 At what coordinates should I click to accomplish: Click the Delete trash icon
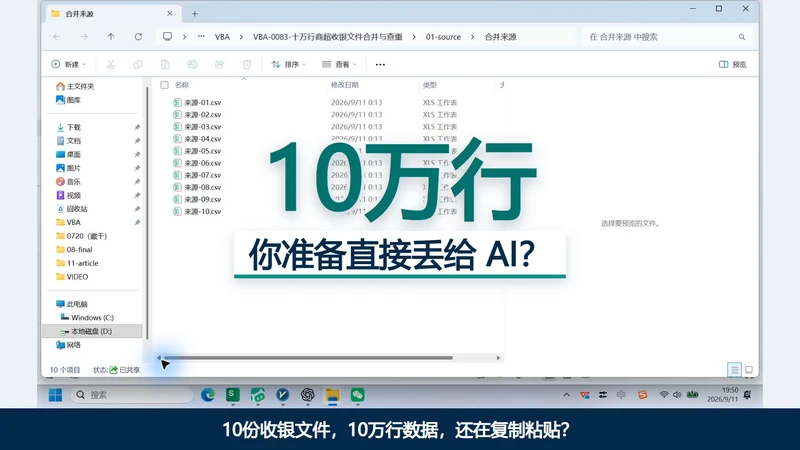(247, 64)
